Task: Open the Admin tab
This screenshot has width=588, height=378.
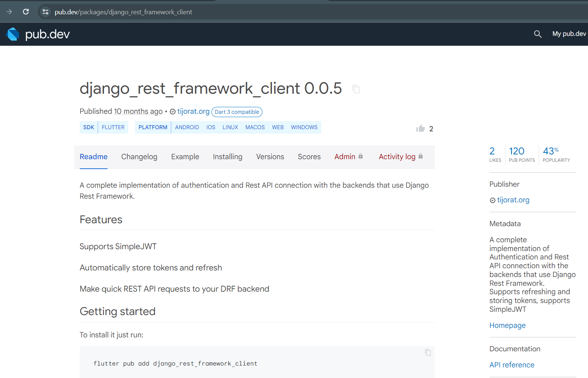Action: 345,157
